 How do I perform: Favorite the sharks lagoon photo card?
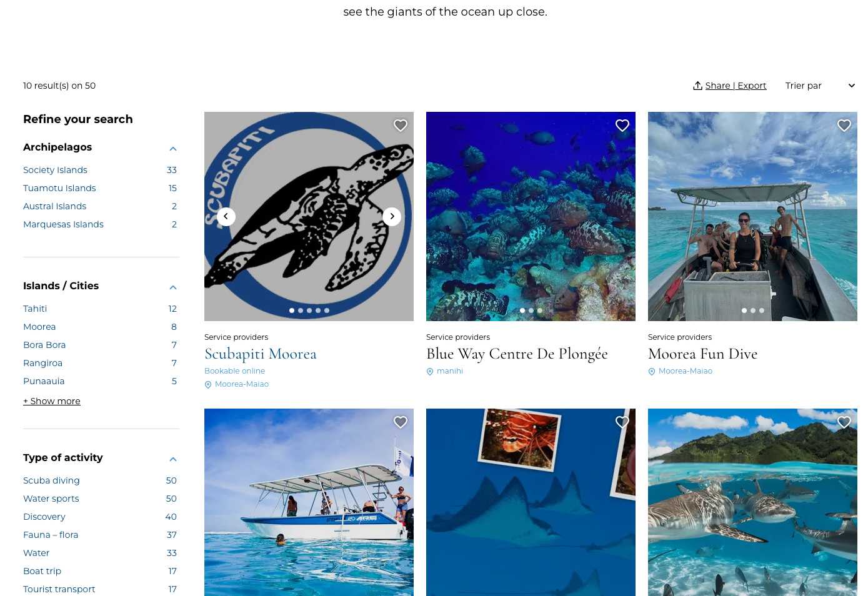click(844, 422)
